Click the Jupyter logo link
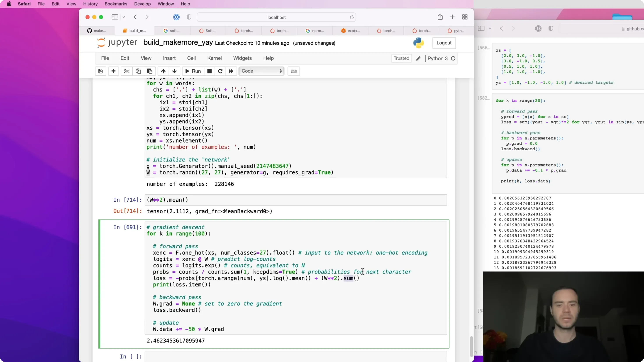The image size is (644, 362). click(117, 42)
